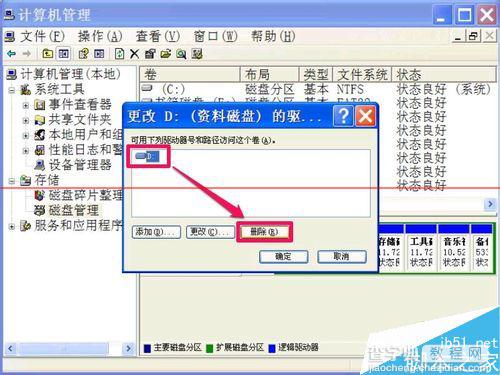Click the Help toolbar icon with question mark

tap(83, 53)
